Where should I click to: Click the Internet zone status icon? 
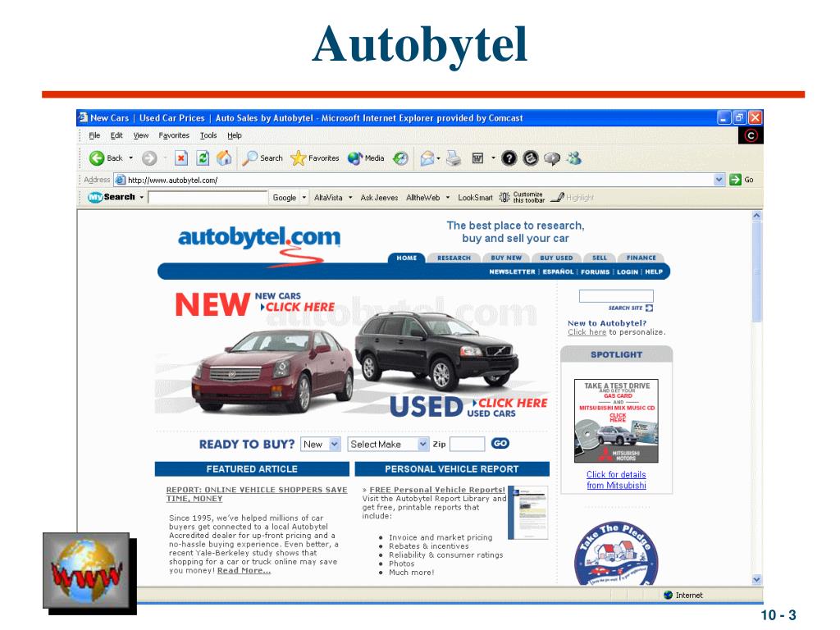668,596
